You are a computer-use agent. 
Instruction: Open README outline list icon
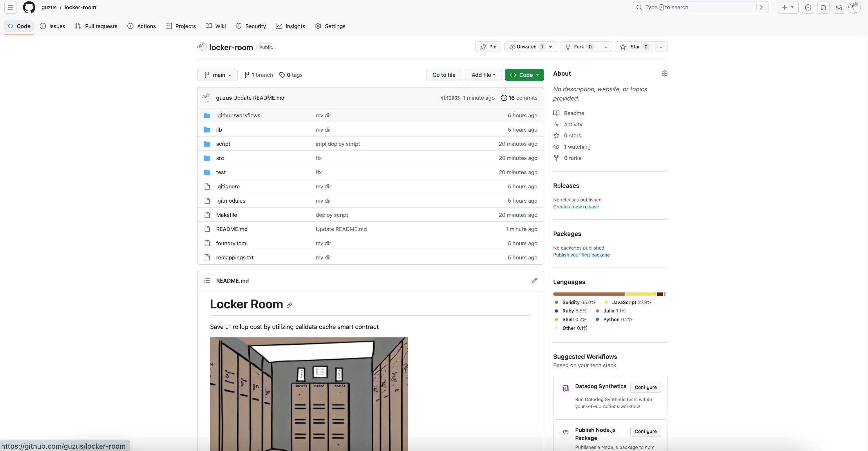pos(207,280)
